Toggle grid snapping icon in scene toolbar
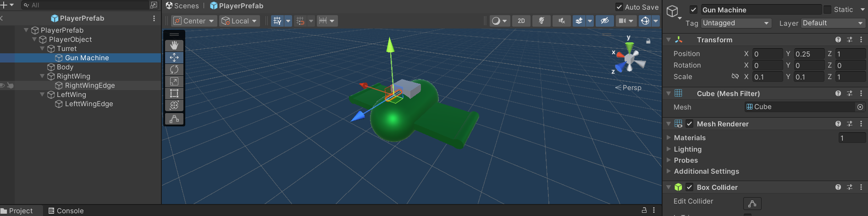 [277, 21]
